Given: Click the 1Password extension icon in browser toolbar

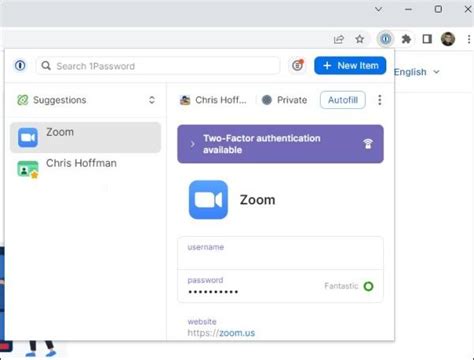Looking at the screenshot, I should [386, 39].
